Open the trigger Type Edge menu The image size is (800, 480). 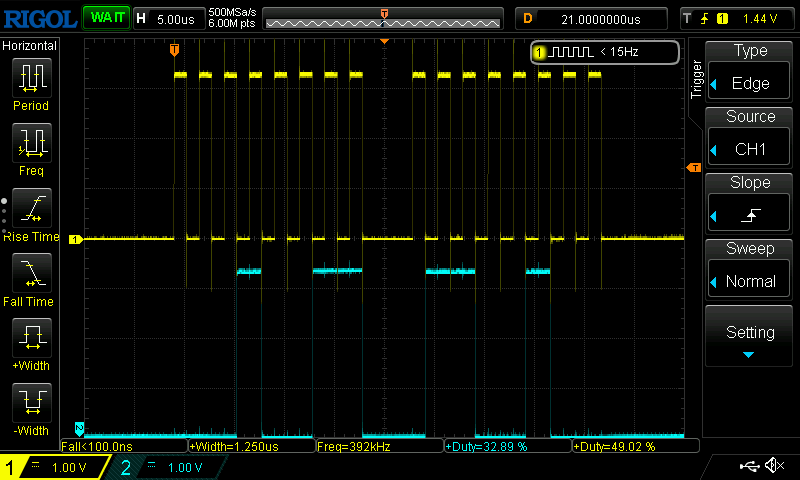(x=749, y=83)
